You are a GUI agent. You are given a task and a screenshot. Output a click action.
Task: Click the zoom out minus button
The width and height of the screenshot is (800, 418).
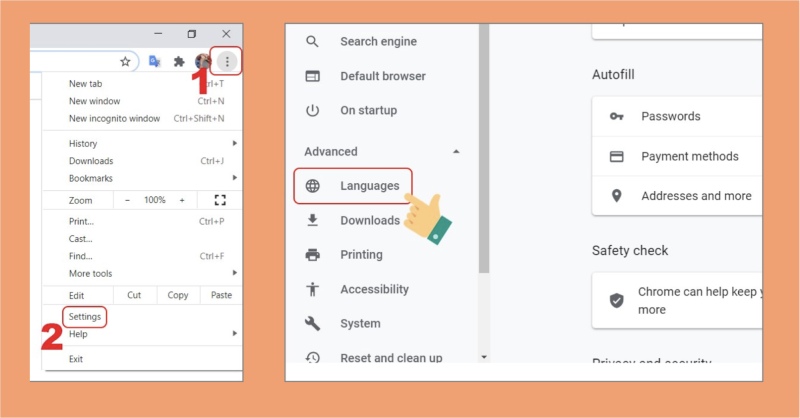127,200
